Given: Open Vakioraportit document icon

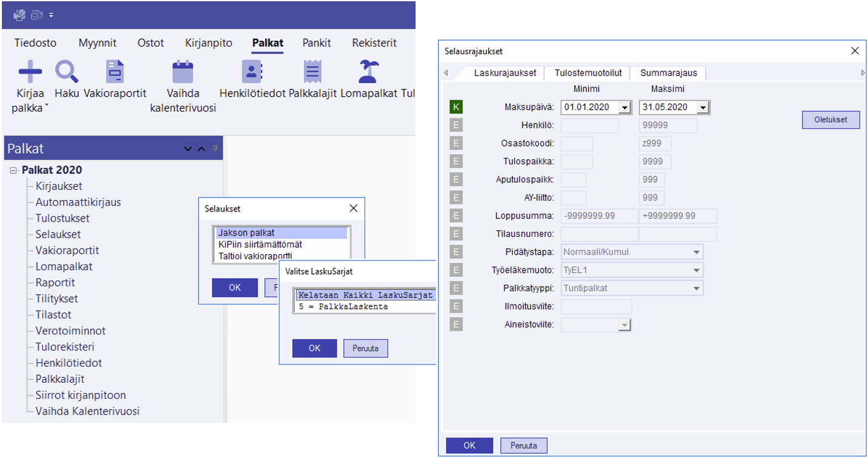Looking at the screenshot, I should (115, 72).
